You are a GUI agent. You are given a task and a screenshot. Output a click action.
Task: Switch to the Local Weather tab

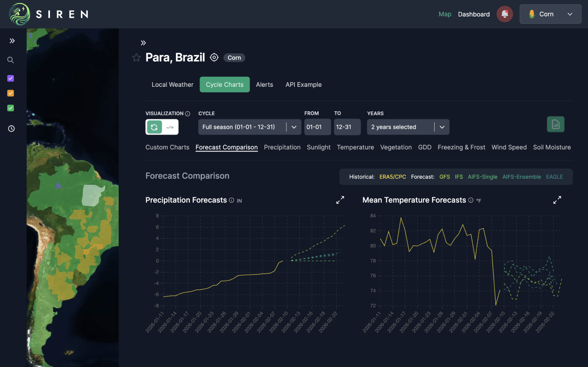point(172,85)
